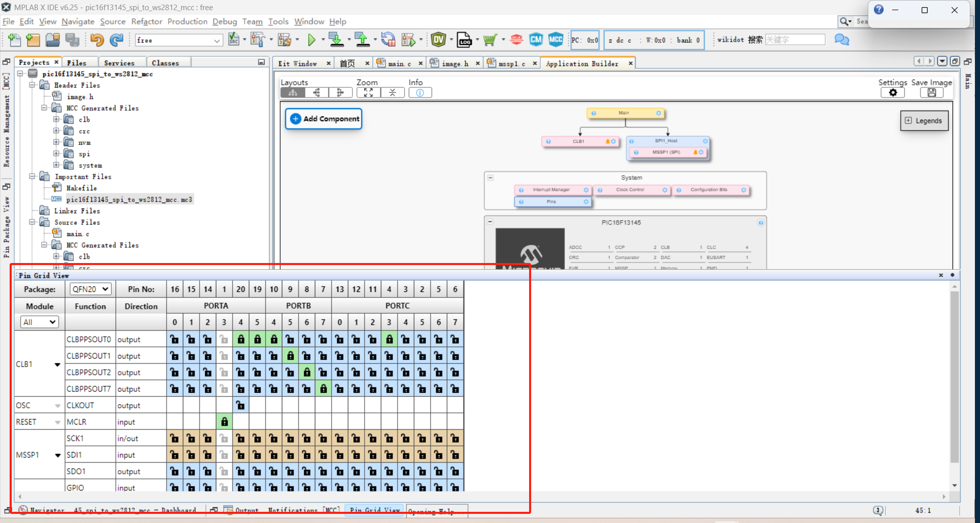Click the Zoom collapse icon
The height and width of the screenshot is (523, 980).
pyautogui.click(x=393, y=92)
